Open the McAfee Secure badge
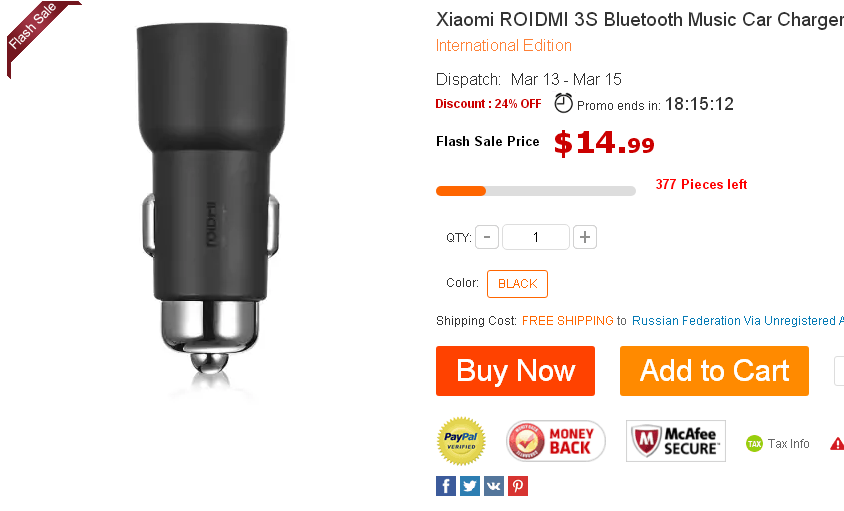This screenshot has width=844, height=511. pos(676,441)
